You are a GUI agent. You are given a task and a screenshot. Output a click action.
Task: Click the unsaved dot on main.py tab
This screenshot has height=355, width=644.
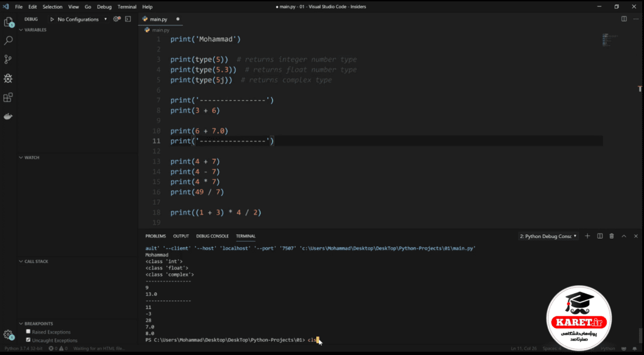tap(178, 19)
